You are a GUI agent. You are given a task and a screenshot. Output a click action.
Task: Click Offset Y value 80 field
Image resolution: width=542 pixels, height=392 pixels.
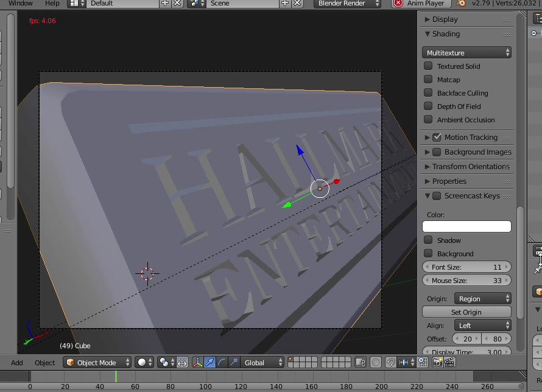pyautogui.click(x=497, y=339)
